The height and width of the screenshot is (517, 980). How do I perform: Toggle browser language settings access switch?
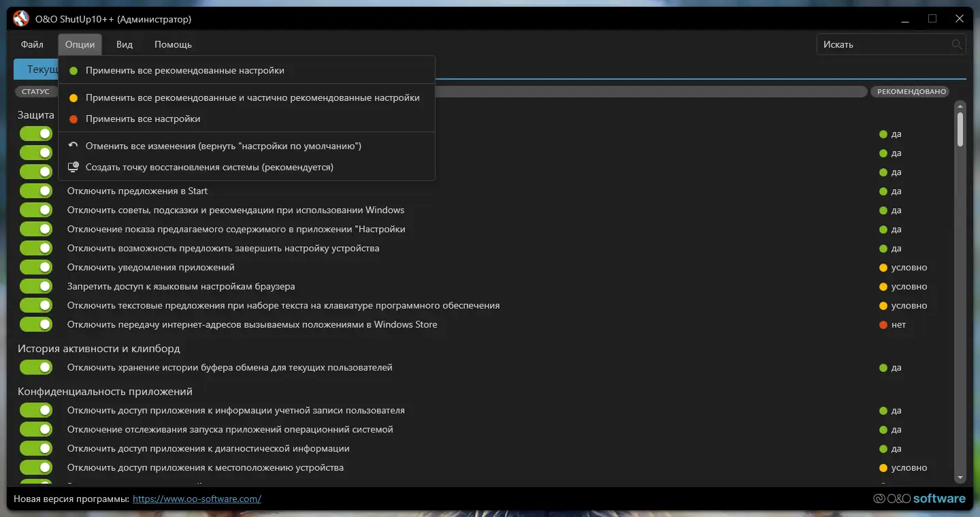[x=36, y=286]
